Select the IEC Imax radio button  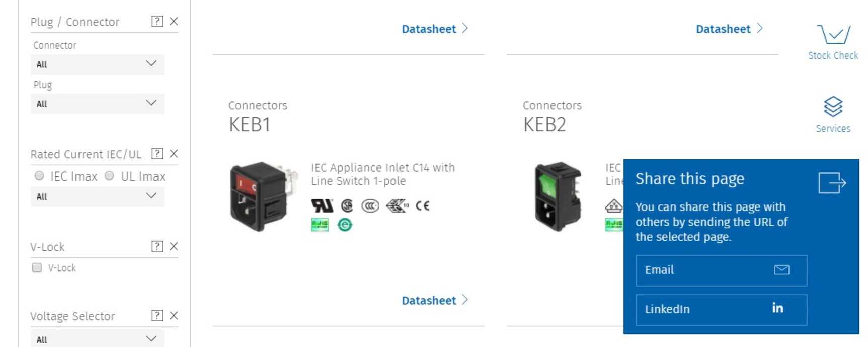(39, 176)
